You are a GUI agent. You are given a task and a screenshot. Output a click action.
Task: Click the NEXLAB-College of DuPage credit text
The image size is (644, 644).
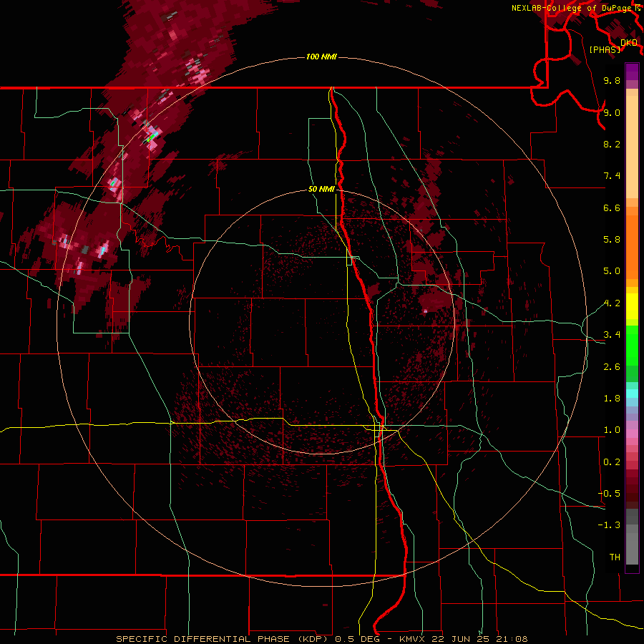(x=572, y=8)
